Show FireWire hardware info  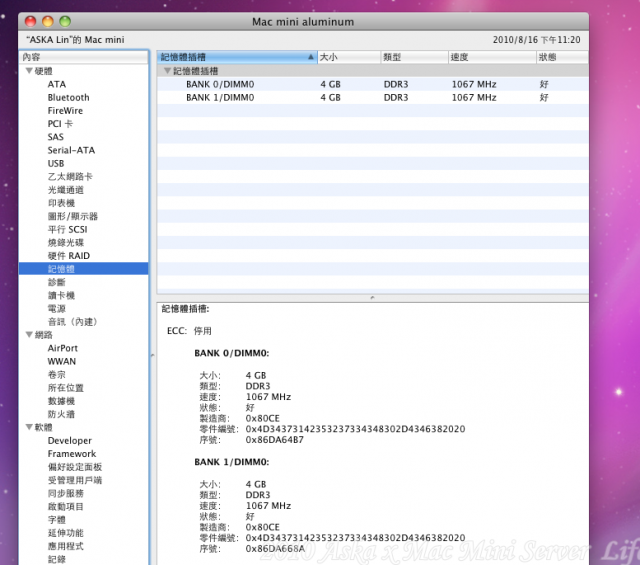pyautogui.click(x=65, y=110)
